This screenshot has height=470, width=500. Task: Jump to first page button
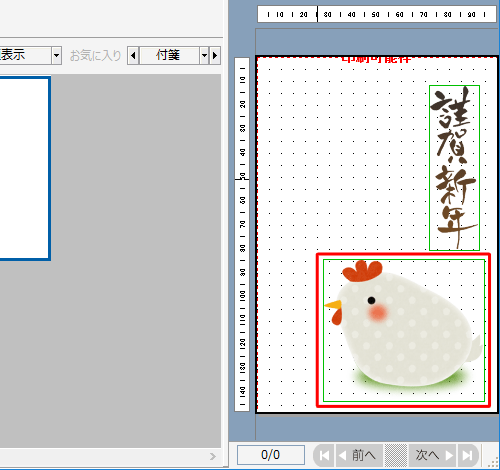coord(324,455)
